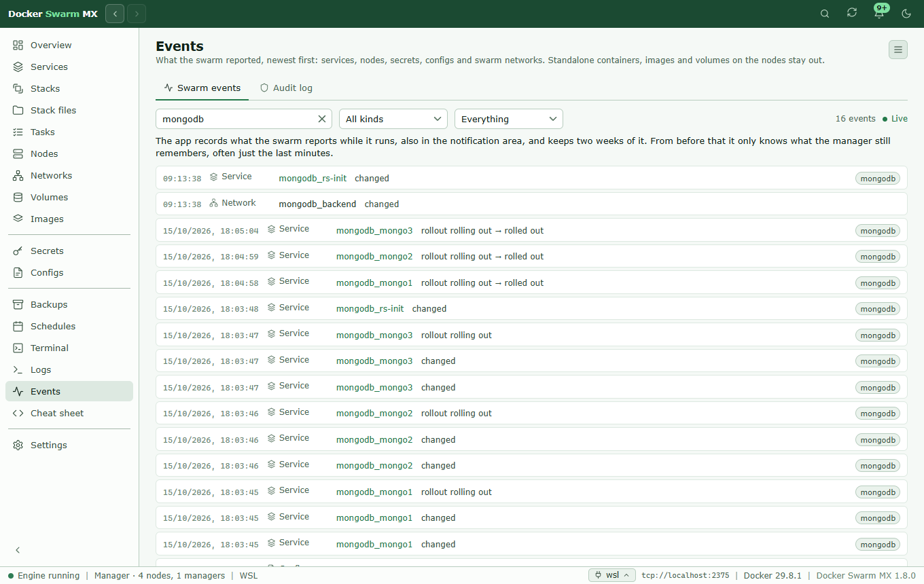
Task: Click Docker Swarm MX 1.8.0 version
Action: point(866,575)
